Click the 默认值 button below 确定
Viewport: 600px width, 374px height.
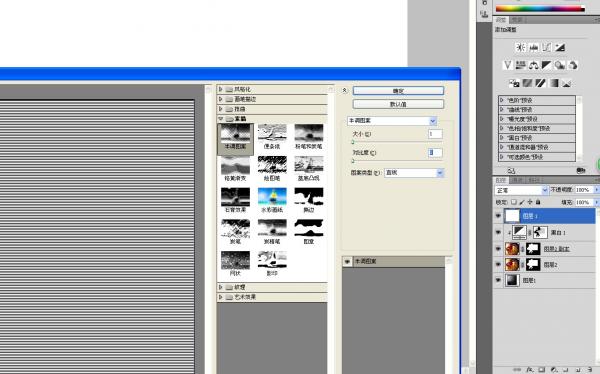(x=398, y=104)
